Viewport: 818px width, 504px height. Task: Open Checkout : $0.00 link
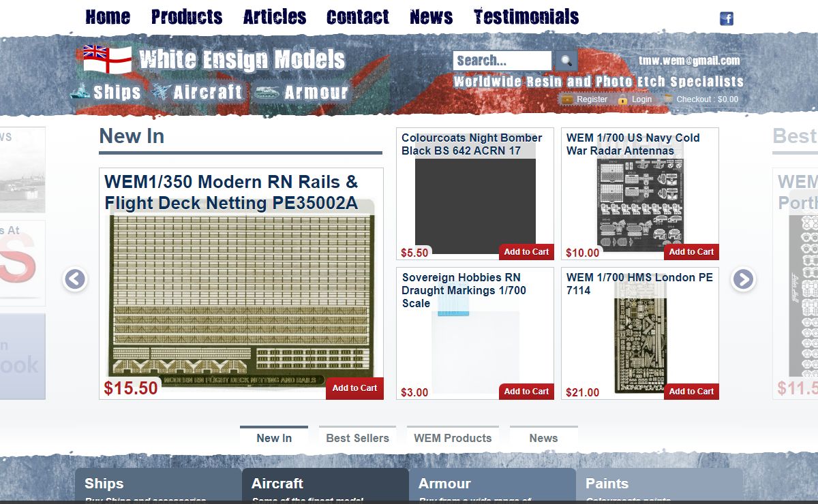[x=707, y=99]
